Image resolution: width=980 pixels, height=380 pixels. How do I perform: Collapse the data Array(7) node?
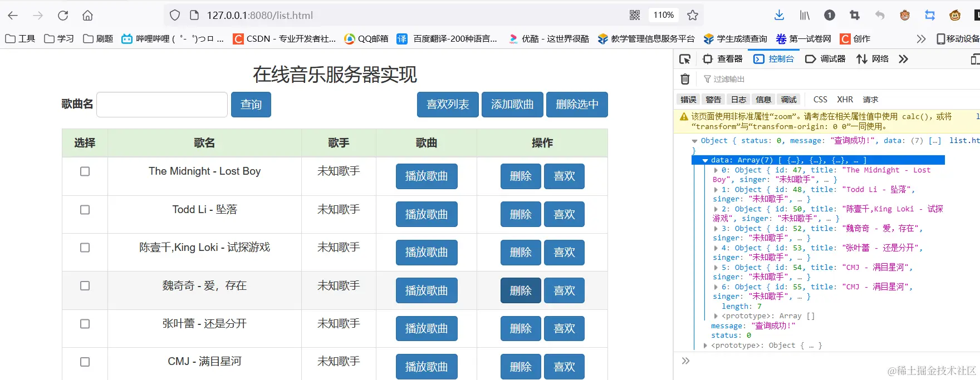pyautogui.click(x=705, y=160)
